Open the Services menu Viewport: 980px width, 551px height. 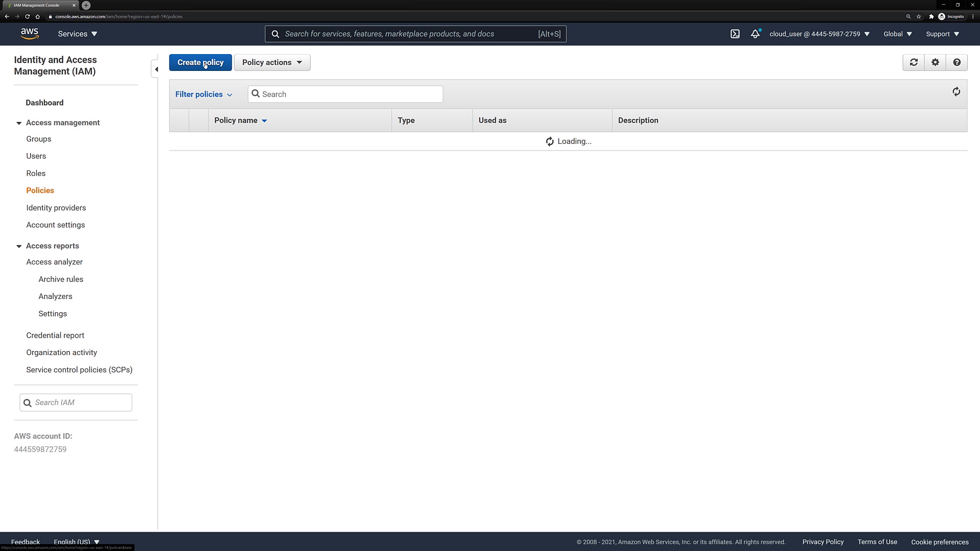77,34
